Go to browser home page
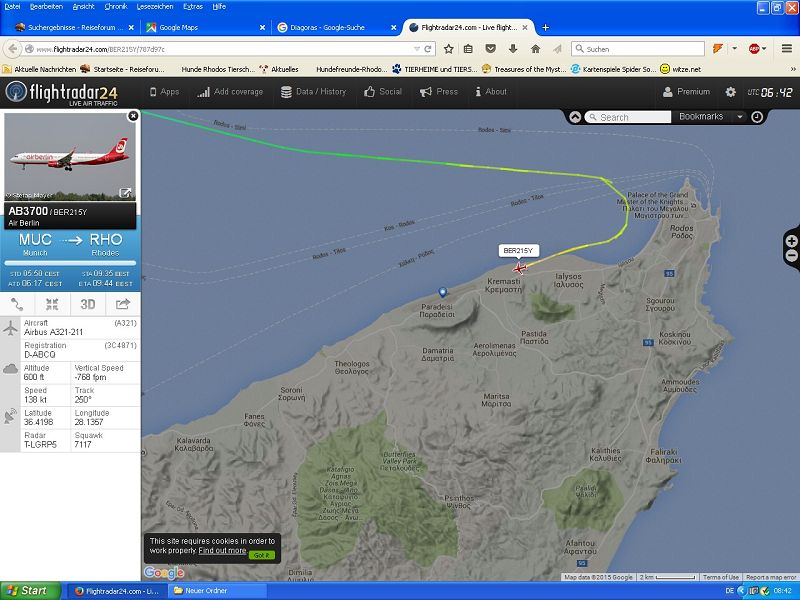 click(x=535, y=49)
